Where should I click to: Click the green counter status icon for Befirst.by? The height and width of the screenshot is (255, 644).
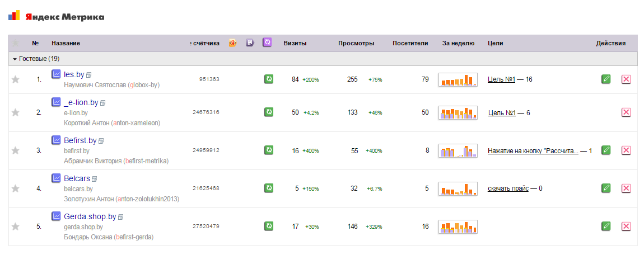(x=268, y=150)
